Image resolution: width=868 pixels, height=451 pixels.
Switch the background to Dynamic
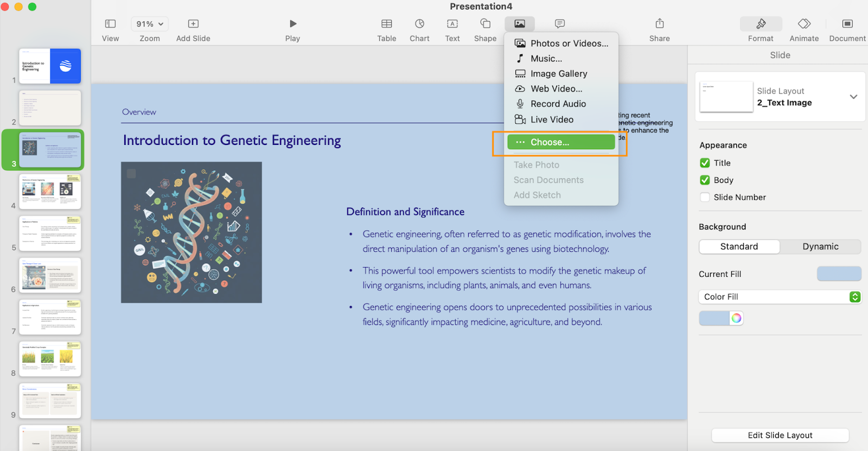[820, 246]
